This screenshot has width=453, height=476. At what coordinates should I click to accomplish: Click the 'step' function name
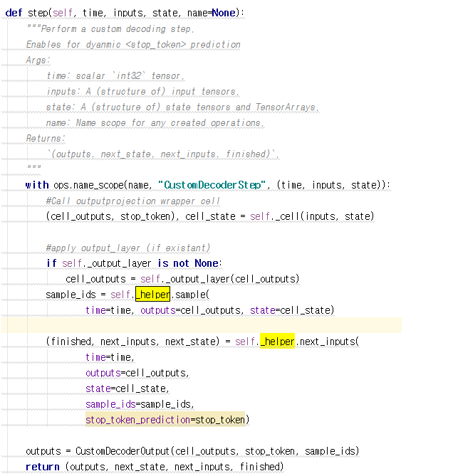(x=38, y=13)
